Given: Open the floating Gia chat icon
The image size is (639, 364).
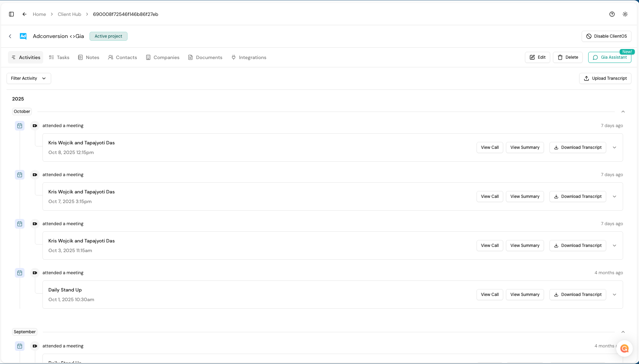Looking at the screenshot, I should 624,348.
